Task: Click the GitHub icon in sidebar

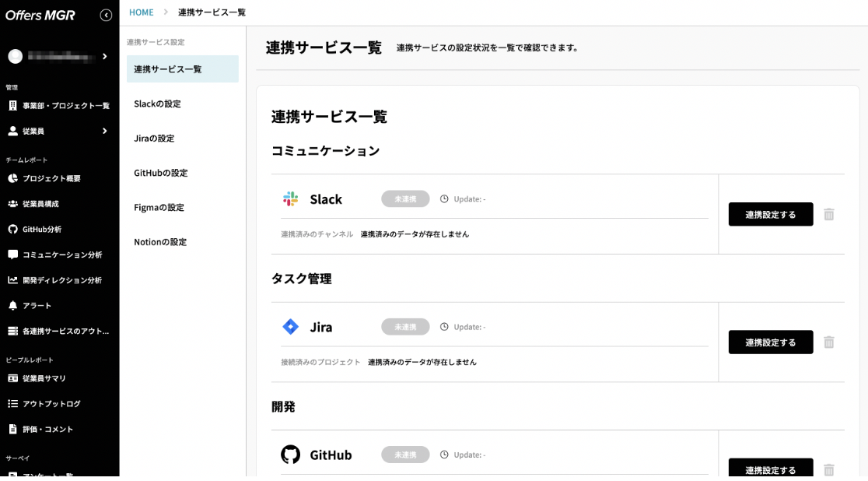Action: 12,230
